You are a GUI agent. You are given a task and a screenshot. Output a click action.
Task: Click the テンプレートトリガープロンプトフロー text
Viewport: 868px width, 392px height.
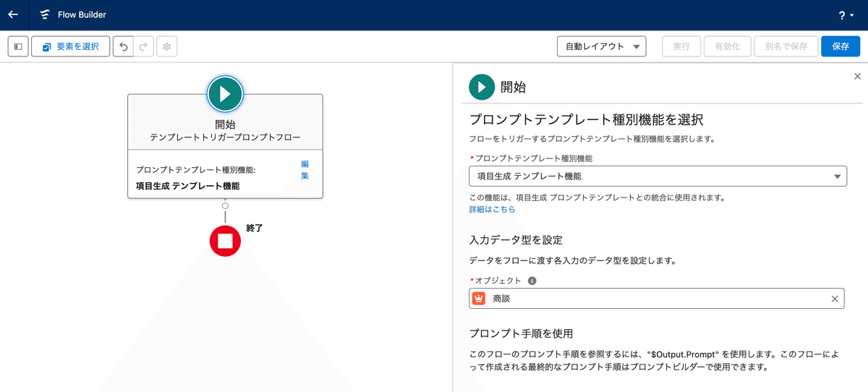225,137
